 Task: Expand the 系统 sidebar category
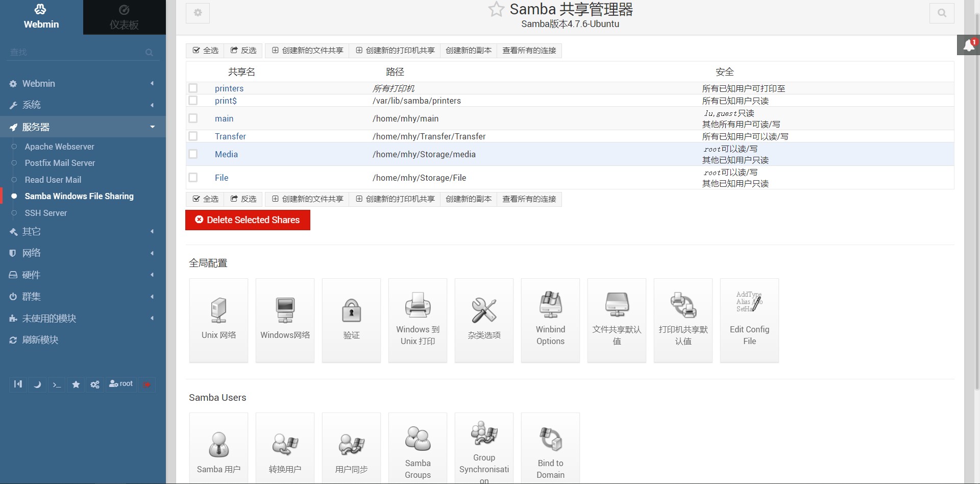(x=83, y=105)
